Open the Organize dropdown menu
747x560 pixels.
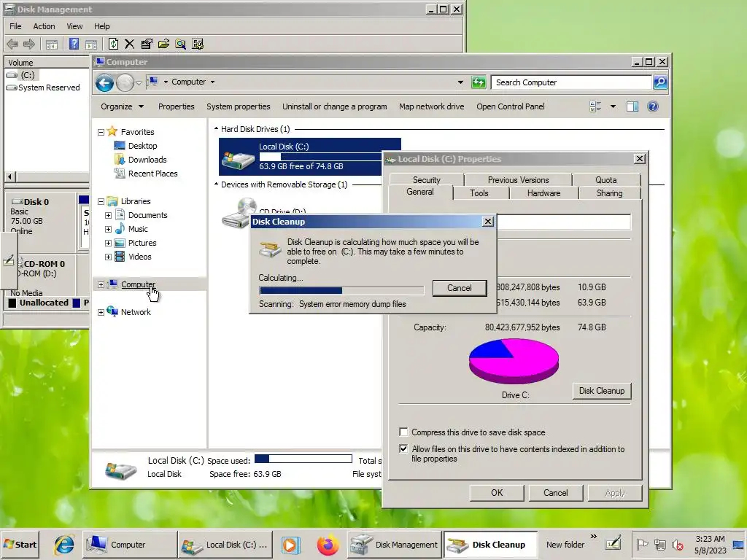click(x=122, y=106)
